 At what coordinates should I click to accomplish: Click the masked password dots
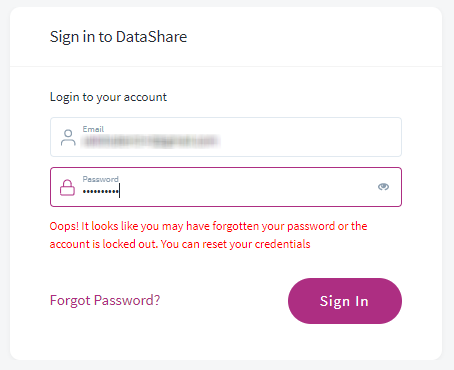click(x=100, y=191)
